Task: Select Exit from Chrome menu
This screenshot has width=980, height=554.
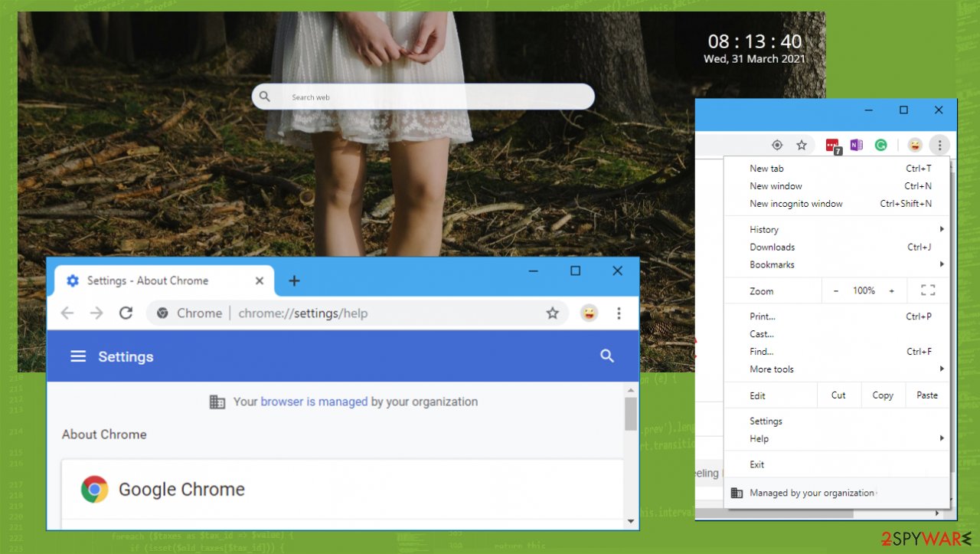Action: [x=837, y=464]
